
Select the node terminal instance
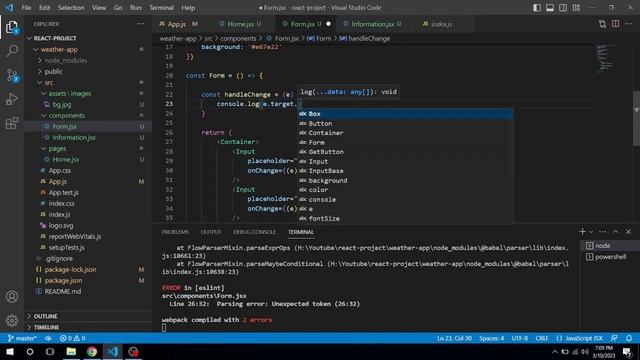tap(610, 246)
